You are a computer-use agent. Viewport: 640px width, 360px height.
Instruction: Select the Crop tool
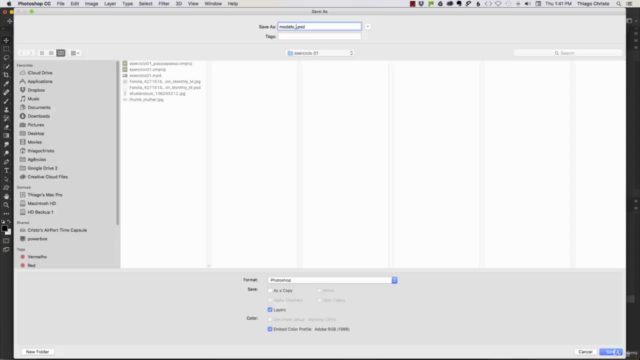coord(6,75)
